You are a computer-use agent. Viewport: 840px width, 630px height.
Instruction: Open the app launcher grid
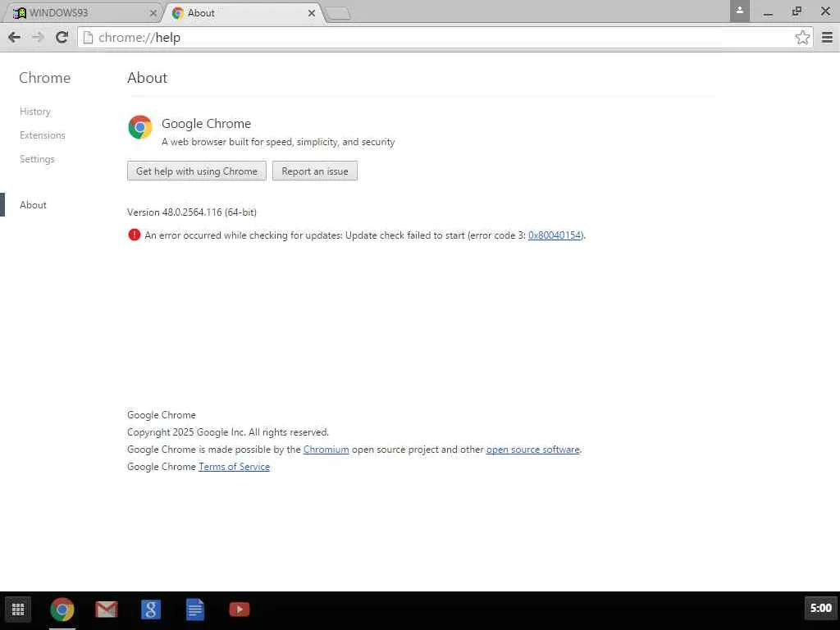18,609
